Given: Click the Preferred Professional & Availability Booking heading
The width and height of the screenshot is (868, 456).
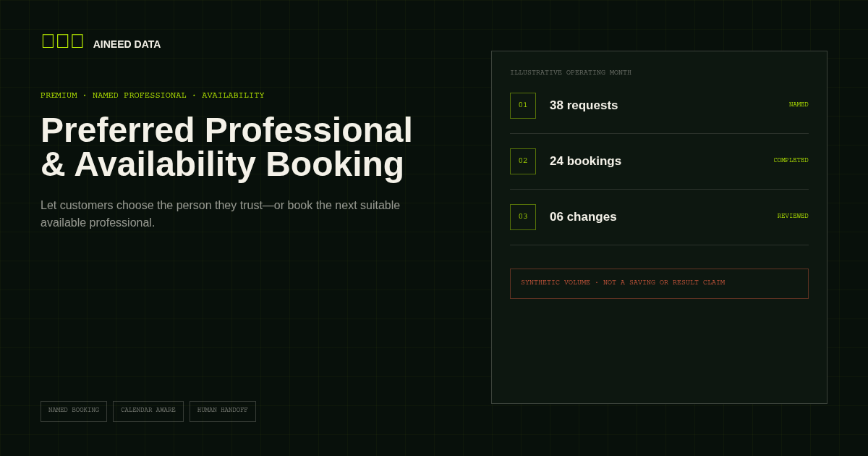Looking at the screenshot, I should coord(226,147).
